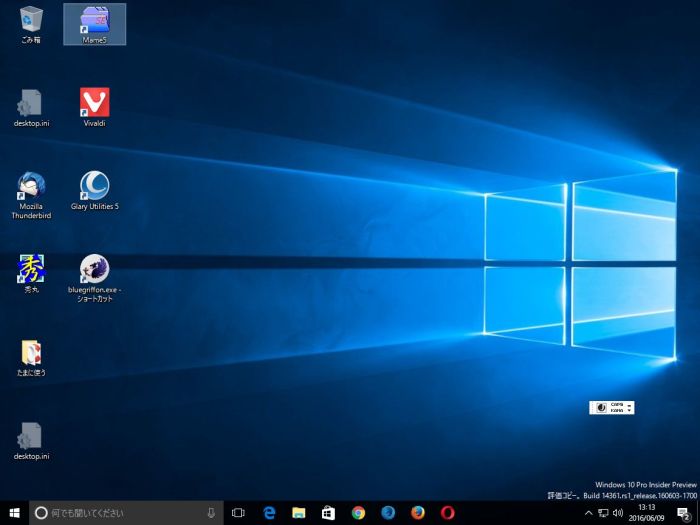Open the Windows Start menu
The height and width of the screenshot is (525, 700).
(x=14, y=513)
